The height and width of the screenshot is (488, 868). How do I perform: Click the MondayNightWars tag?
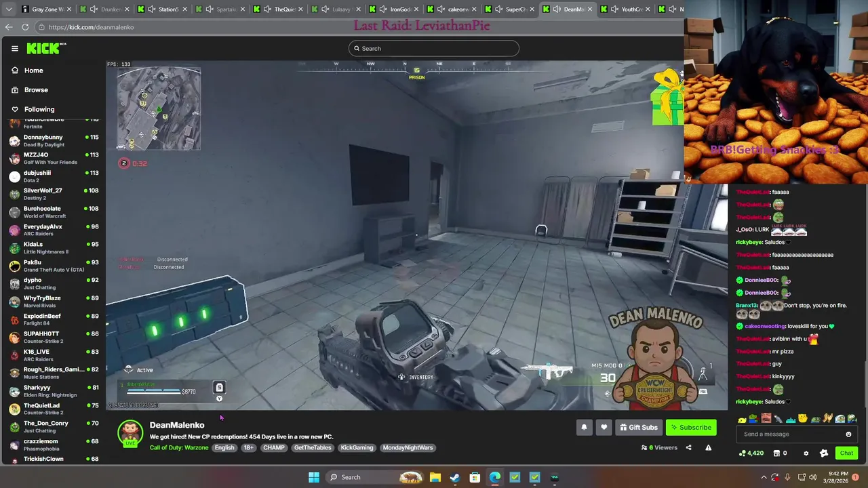point(408,447)
